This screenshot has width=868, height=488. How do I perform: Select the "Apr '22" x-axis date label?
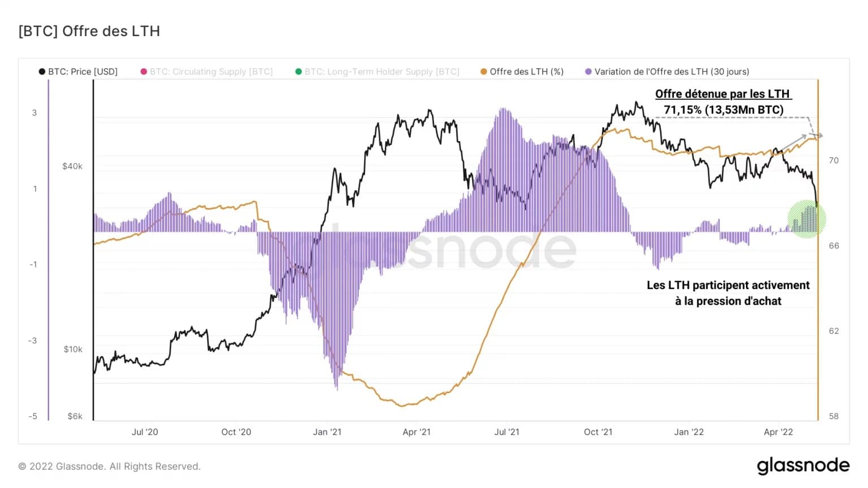pos(778,432)
